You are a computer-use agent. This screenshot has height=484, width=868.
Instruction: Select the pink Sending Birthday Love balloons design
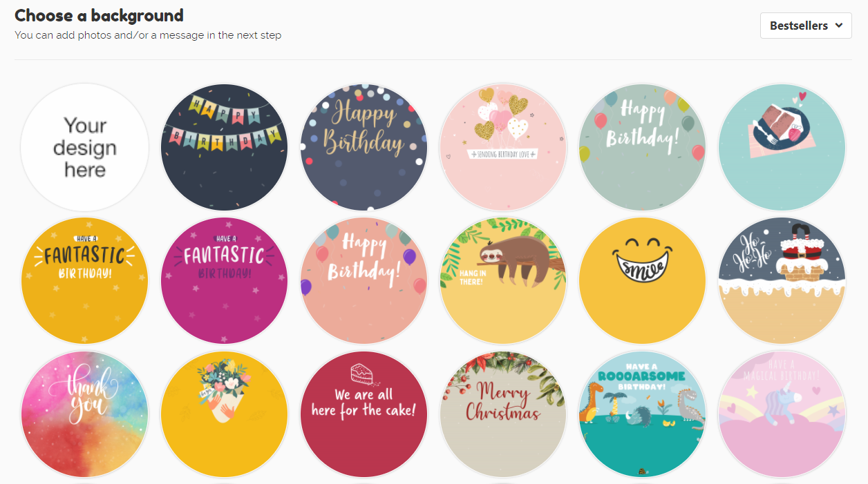coord(503,147)
